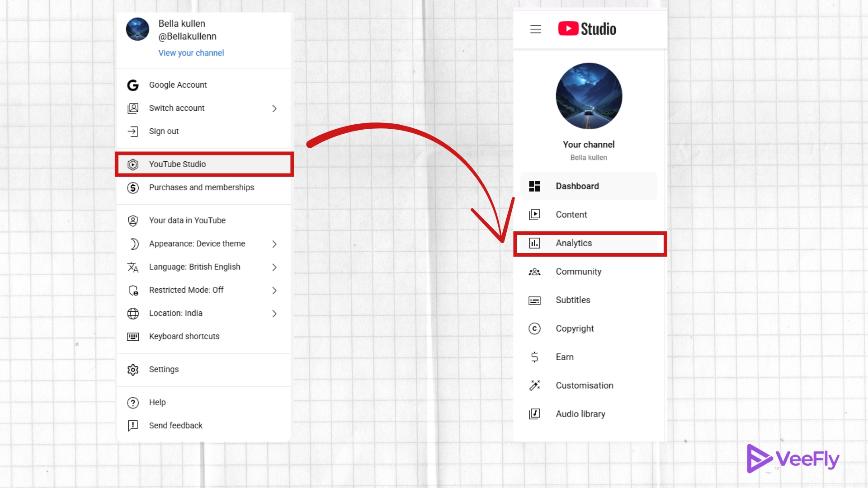Expand the Location: India submenu

coord(274,313)
